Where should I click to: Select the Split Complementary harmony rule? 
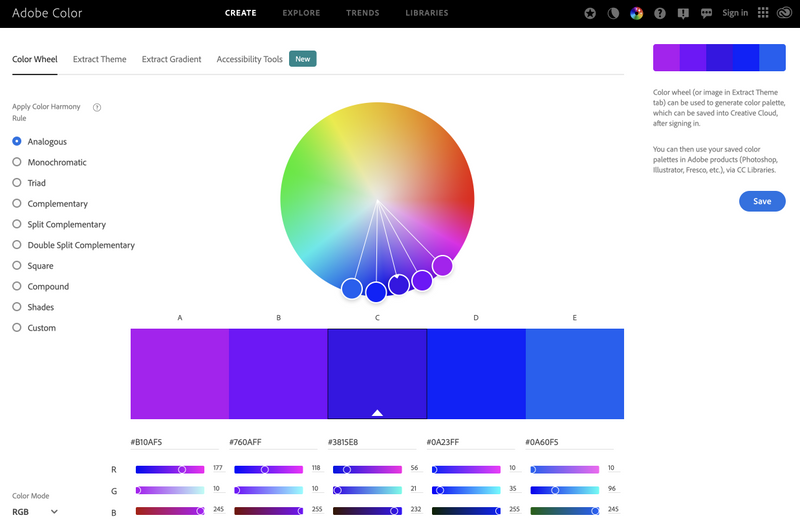[x=59, y=224]
